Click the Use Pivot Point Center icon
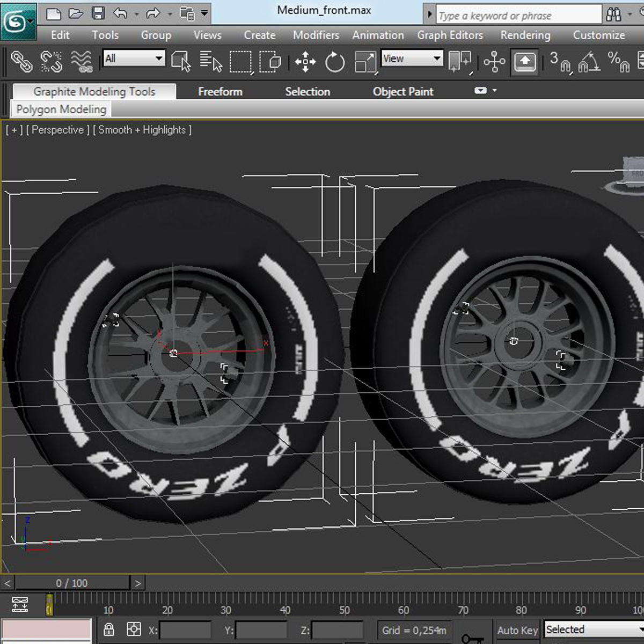The height and width of the screenshot is (644, 644). pyautogui.click(x=460, y=61)
